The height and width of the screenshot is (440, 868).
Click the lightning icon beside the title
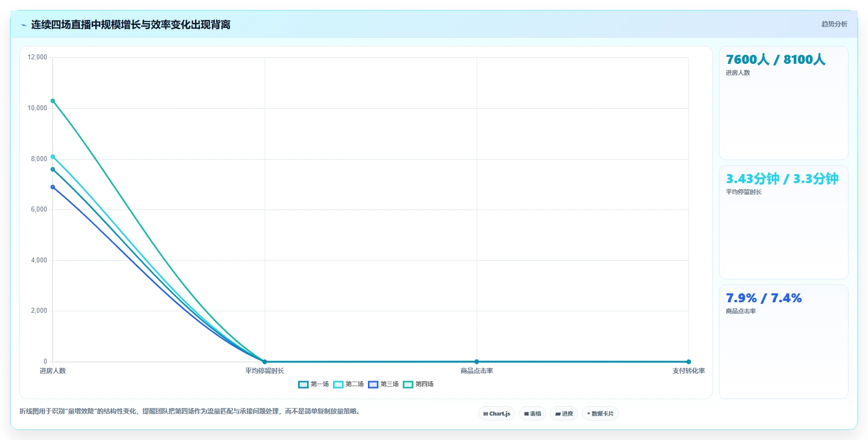[23, 25]
